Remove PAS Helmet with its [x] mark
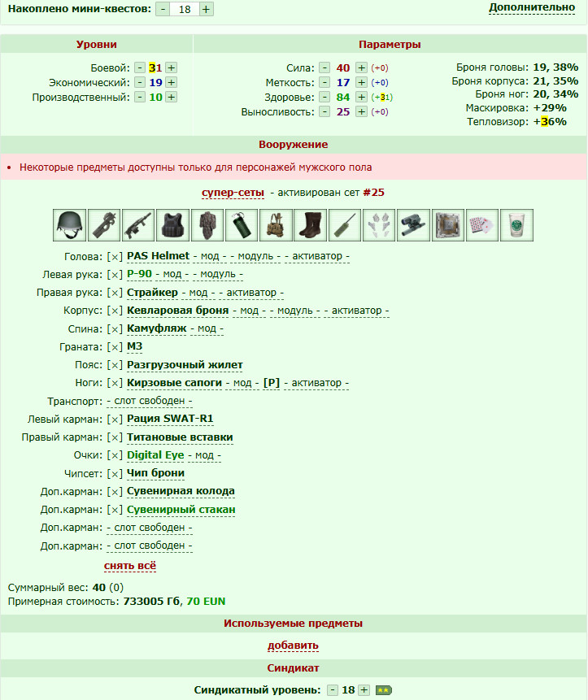This screenshot has height=700, width=588. point(115,257)
